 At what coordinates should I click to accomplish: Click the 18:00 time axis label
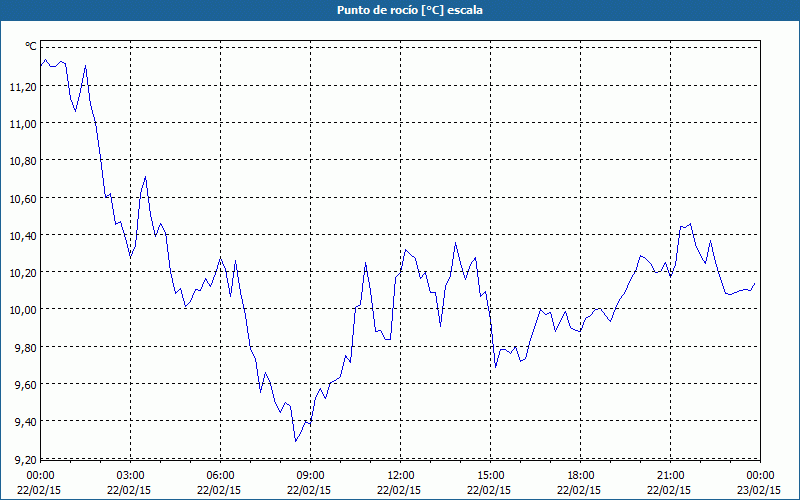[x=581, y=476]
